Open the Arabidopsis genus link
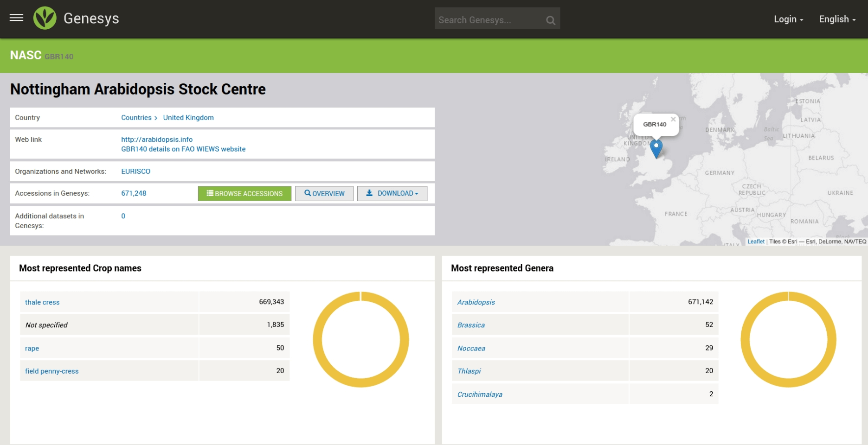The image size is (868, 445). coord(476,302)
